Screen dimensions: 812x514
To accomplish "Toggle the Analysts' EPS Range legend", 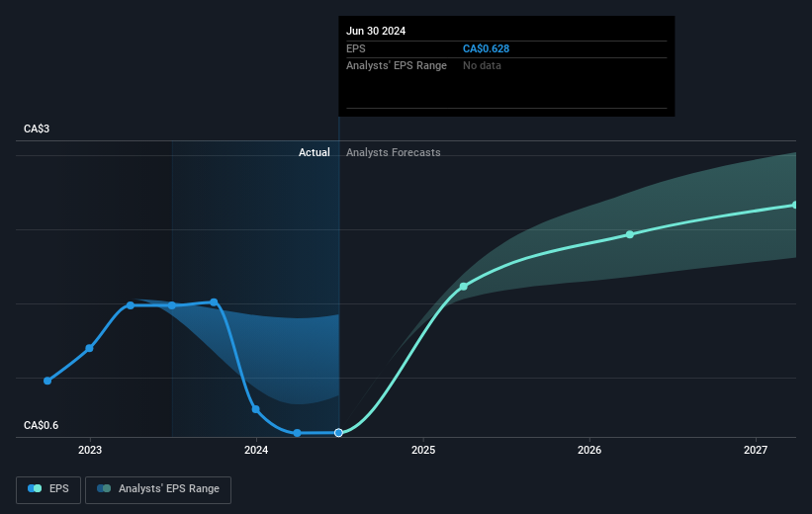I will pos(158,489).
